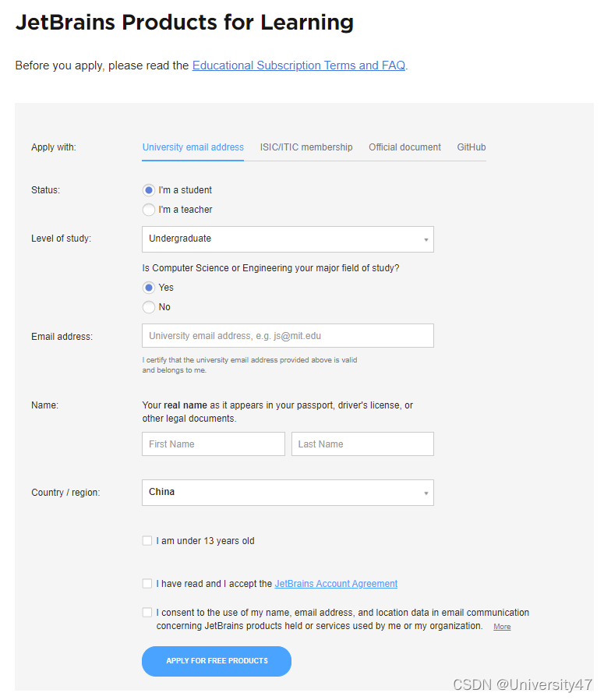Image resolution: width=604 pixels, height=700 pixels.
Task: Click the real name instruction text
Action: coord(277,412)
